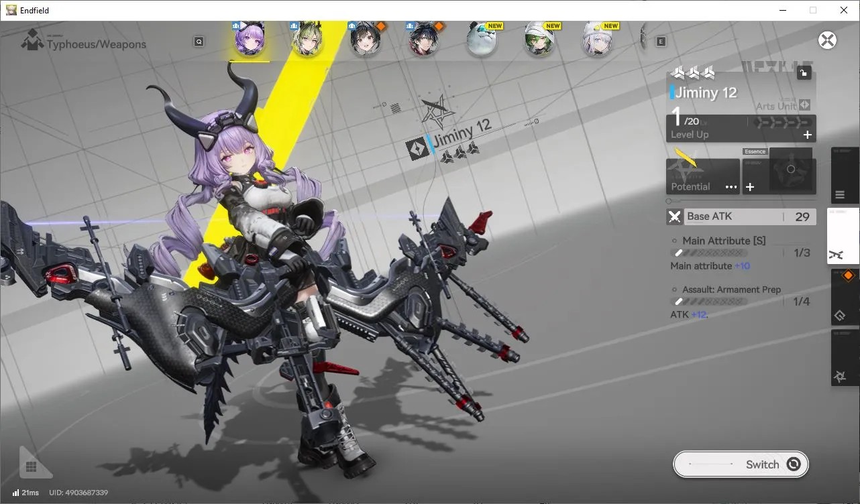Select the green-haired horned character portrait

click(307, 39)
